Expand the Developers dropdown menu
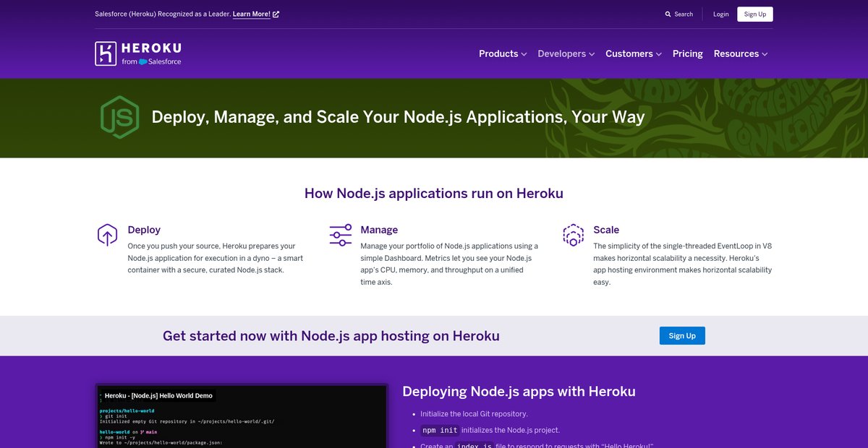The image size is (868, 448). point(566,53)
